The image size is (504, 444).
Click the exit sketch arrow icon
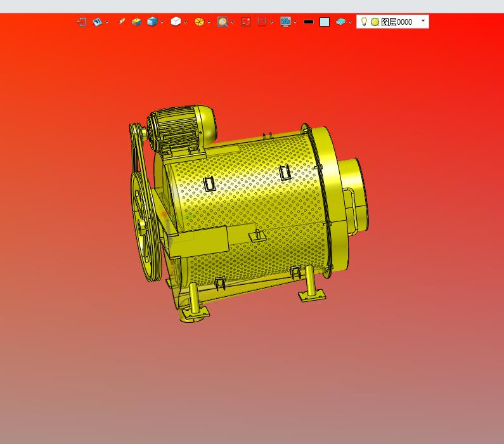(x=82, y=22)
